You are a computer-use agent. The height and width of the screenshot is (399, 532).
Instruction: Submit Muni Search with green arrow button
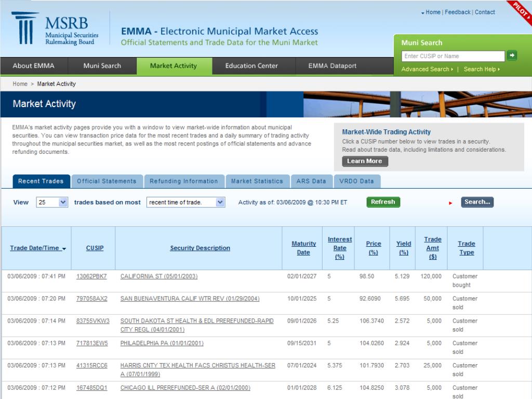coord(512,55)
